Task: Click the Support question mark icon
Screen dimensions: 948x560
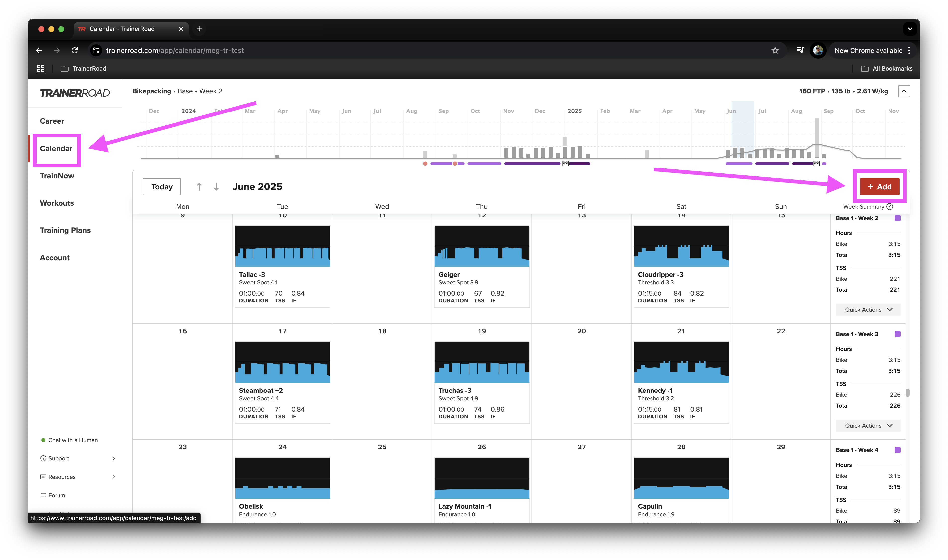Action: (x=43, y=458)
